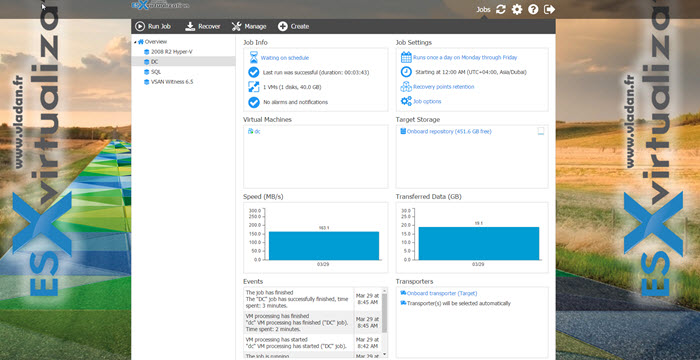The height and width of the screenshot is (360, 700).
Task: Click the Manage wrench icon
Action: pyautogui.click(x=237, y=26)
